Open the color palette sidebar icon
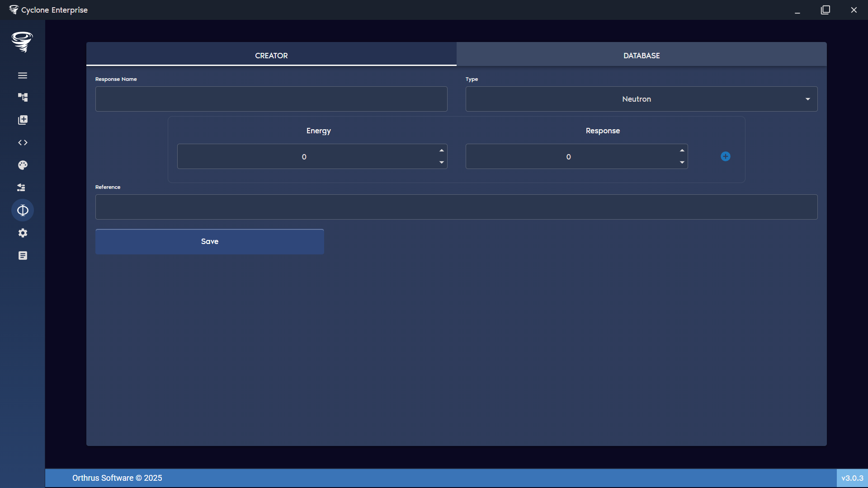Viewport: 868px width, 488px height. [x=23, y=165]
